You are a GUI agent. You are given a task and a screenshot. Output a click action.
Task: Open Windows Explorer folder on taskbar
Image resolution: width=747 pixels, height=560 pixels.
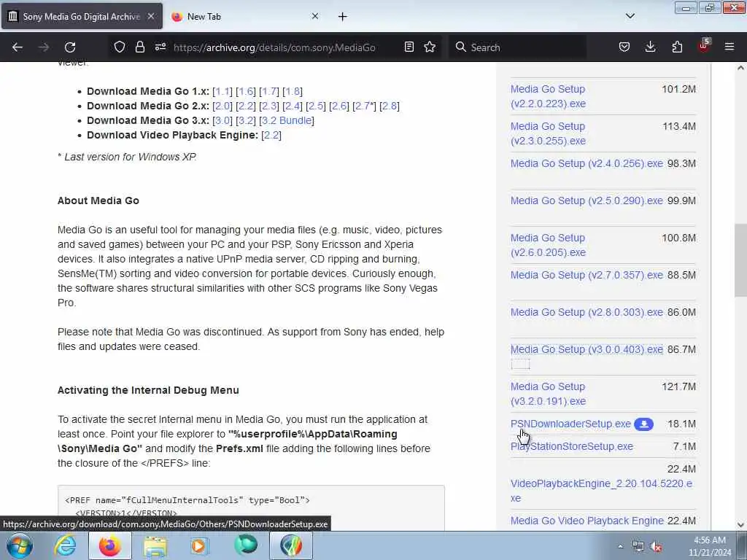(155, 545)
